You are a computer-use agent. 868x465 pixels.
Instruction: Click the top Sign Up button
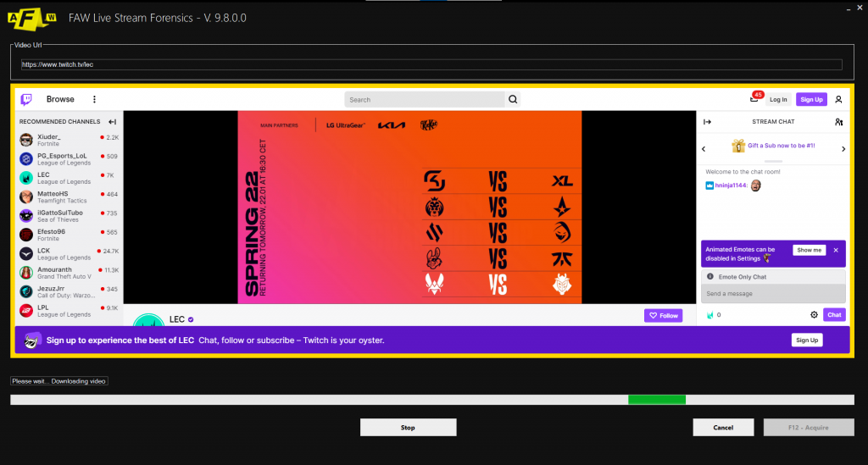[x=811, y=100]
